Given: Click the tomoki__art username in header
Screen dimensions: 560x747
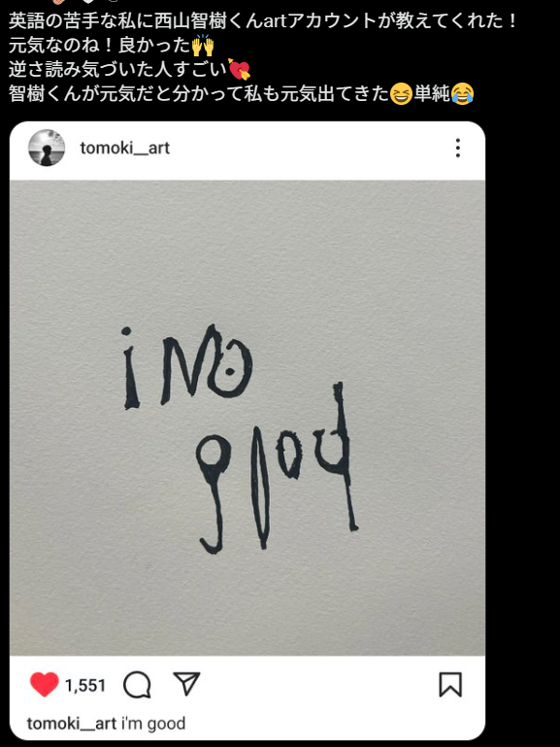Looking at the screenshot, I should [x=124, y=149].
